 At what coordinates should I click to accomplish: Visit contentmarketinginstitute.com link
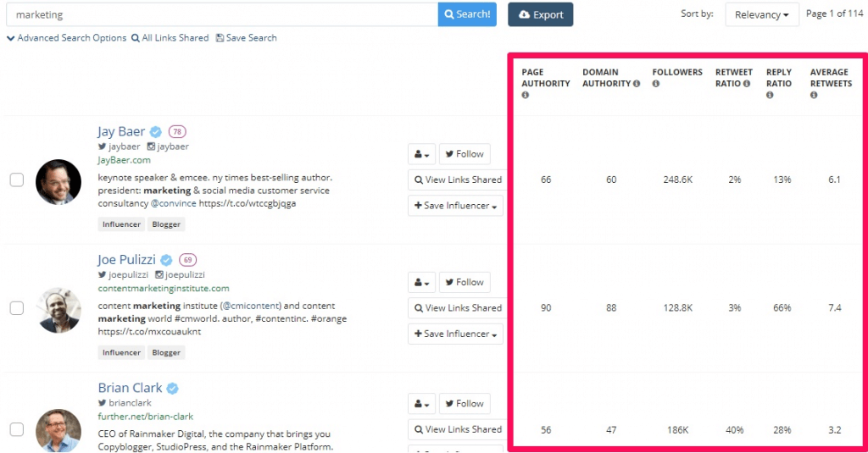coord(164,288)
